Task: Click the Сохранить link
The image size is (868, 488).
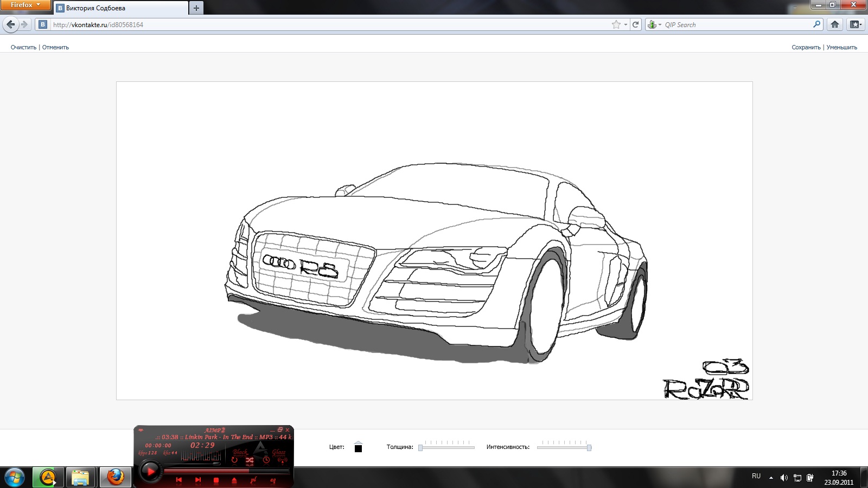Action: 806,47
